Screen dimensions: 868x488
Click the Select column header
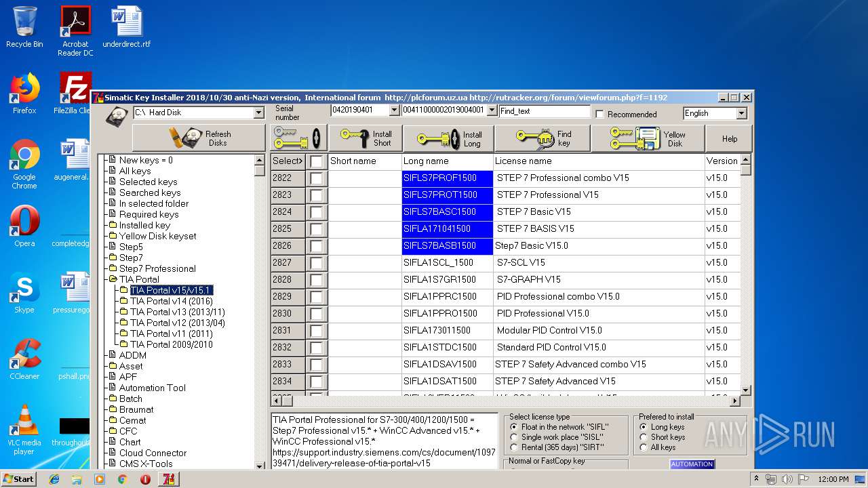(x=288, y=161)
